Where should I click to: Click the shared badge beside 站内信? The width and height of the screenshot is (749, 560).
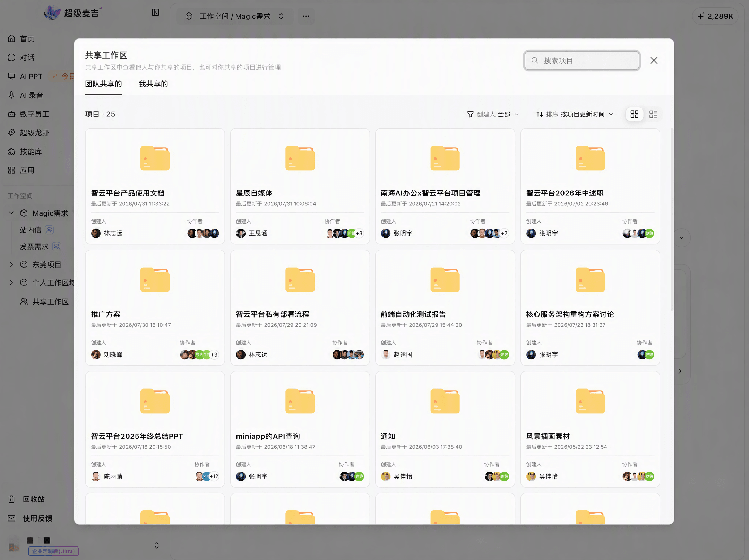pos(50,229)
